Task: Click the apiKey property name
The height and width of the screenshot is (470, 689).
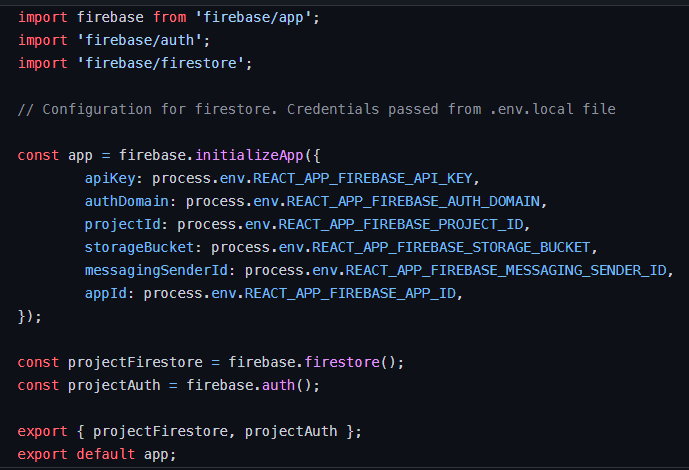Action: [110, 179]
